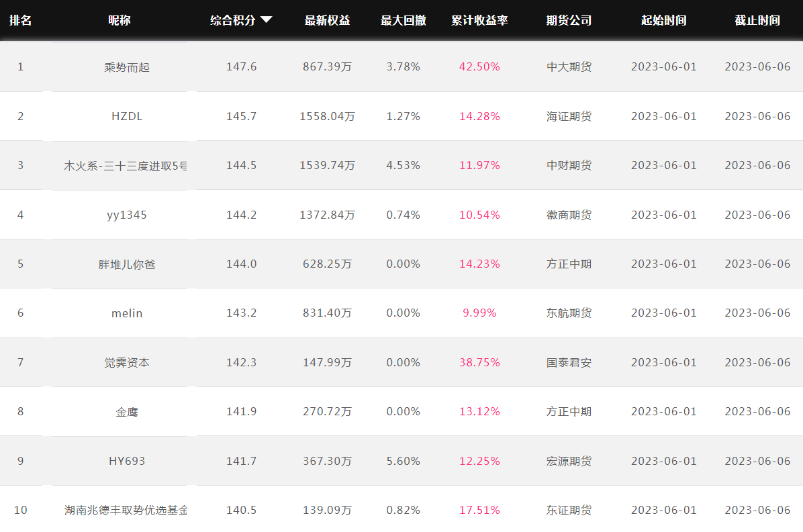Click the equity value 147.99万
803x532 pixels.
click(327, 363)
